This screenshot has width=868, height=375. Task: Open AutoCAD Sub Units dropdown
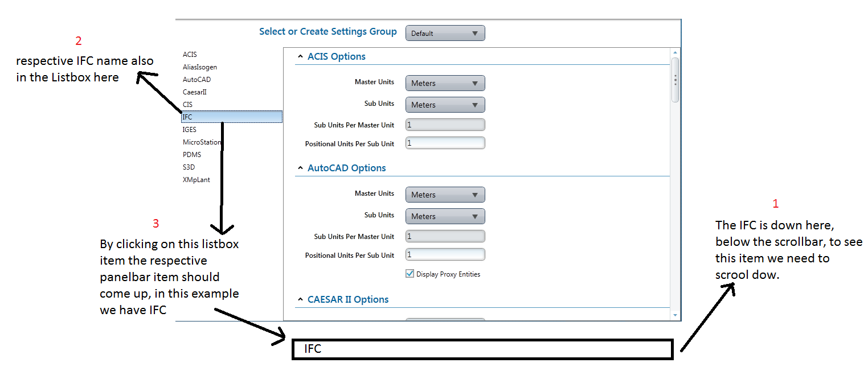[445, 216]
